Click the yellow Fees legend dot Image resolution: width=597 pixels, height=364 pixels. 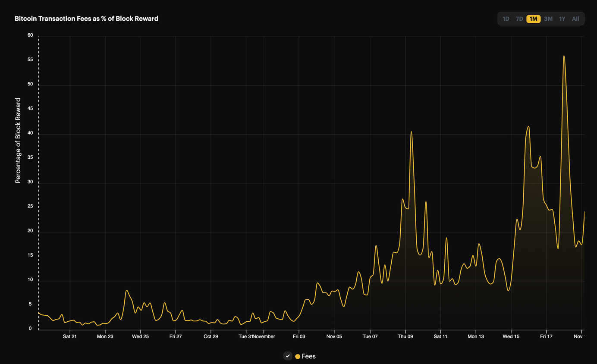click(x=297, y=356)
